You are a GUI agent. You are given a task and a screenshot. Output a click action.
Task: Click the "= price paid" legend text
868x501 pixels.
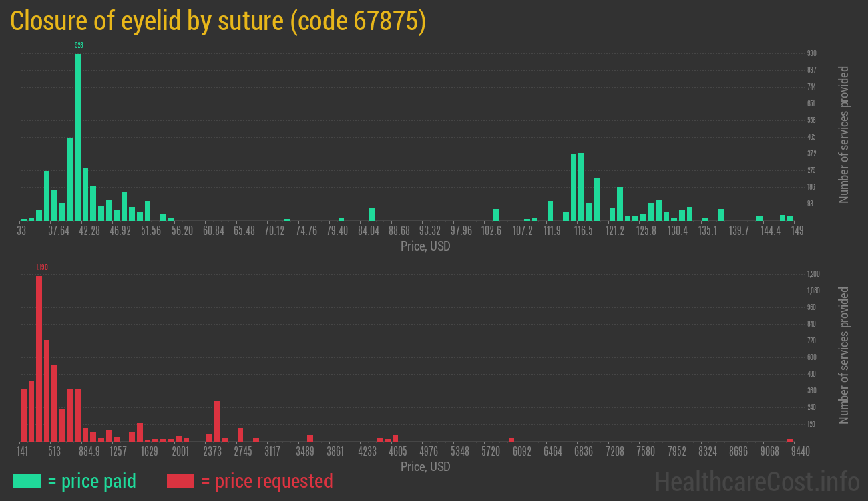click(x=92, y=481)
